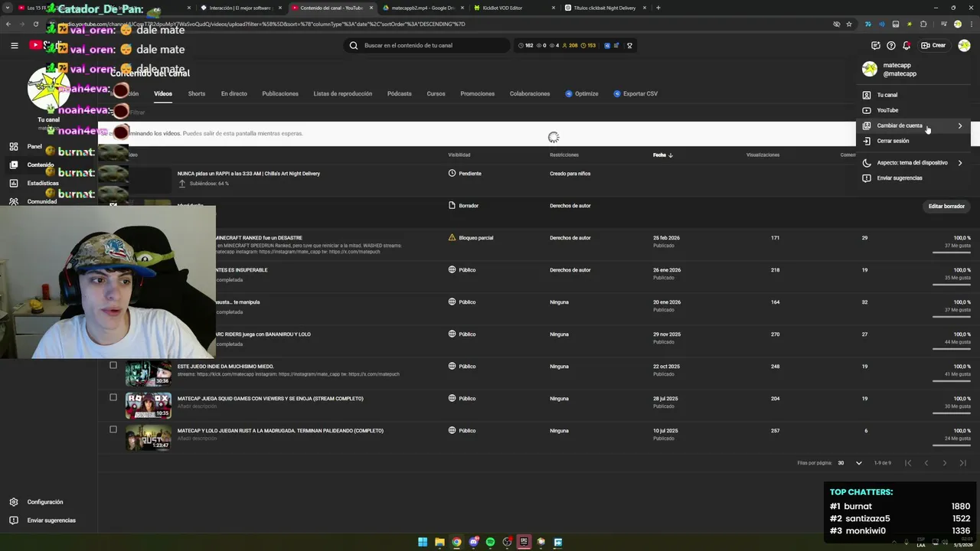Screen dimensions: 980x551
Task: Click title 'NUNCA pidas un RAPPI' video
Action: (x=249, y=174)
